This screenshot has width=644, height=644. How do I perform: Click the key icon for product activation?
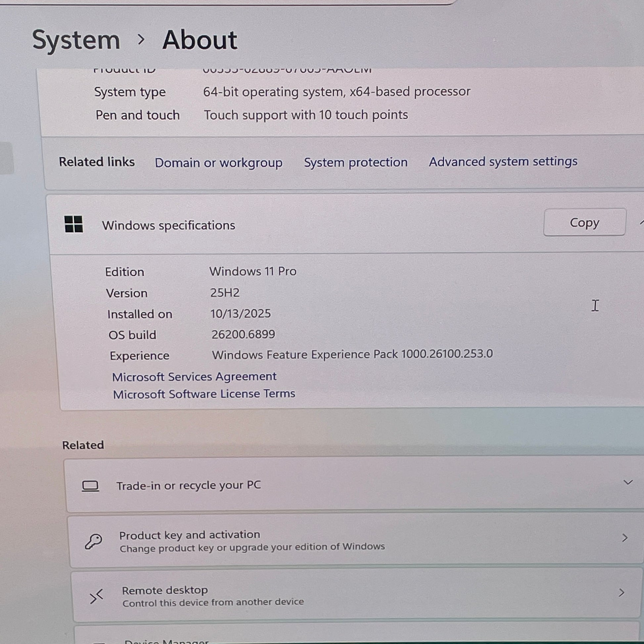click(x=93, y=541)
